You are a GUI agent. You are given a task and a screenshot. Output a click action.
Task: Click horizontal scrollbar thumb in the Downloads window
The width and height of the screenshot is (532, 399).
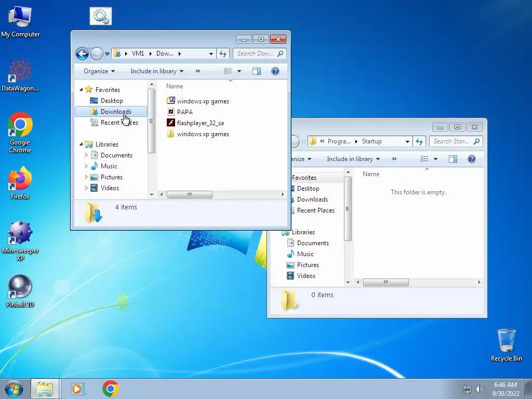pos(190,194)
